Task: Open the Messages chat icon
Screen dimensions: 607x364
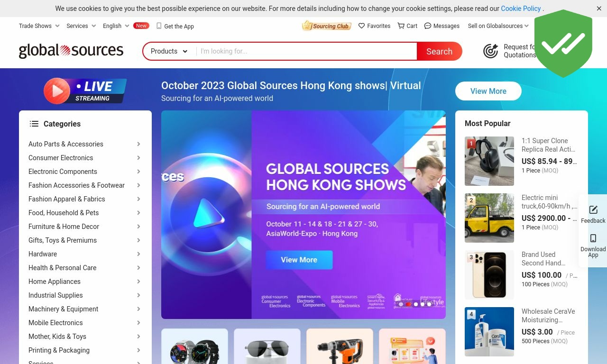Action: [428, 26]
